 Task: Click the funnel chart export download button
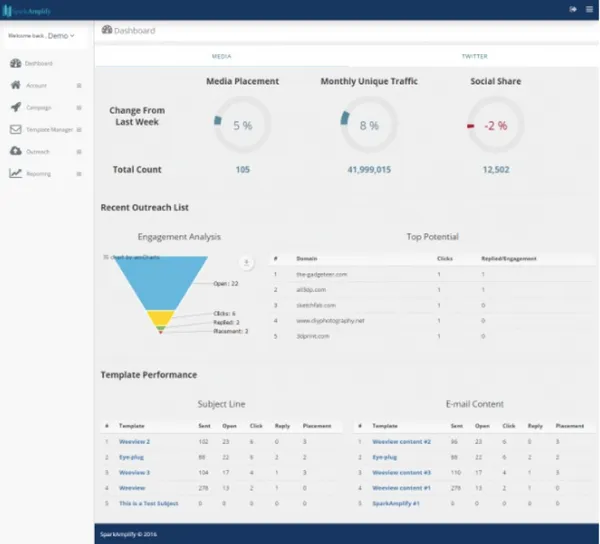(246, 262)
